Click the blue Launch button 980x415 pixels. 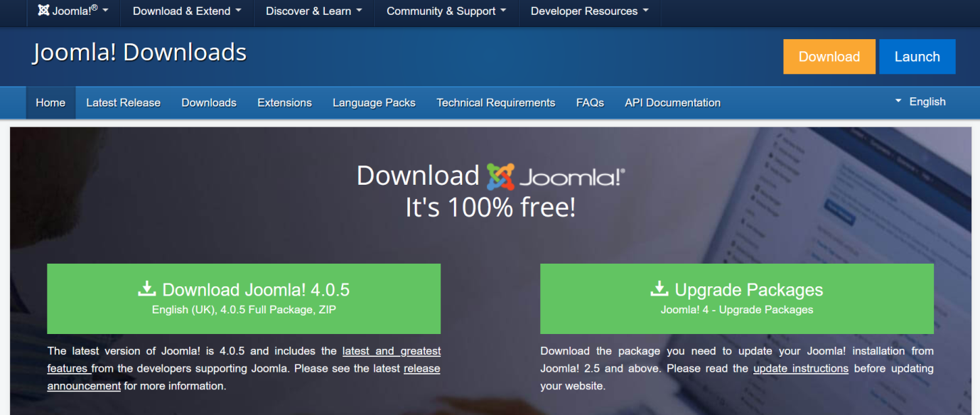(x=917, y=57)
